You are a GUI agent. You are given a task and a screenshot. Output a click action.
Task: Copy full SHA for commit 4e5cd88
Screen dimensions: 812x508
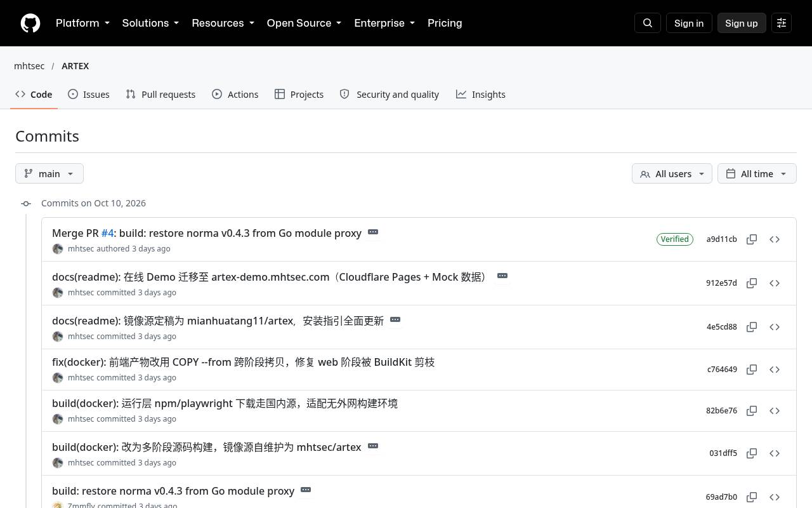pos(752,327)
